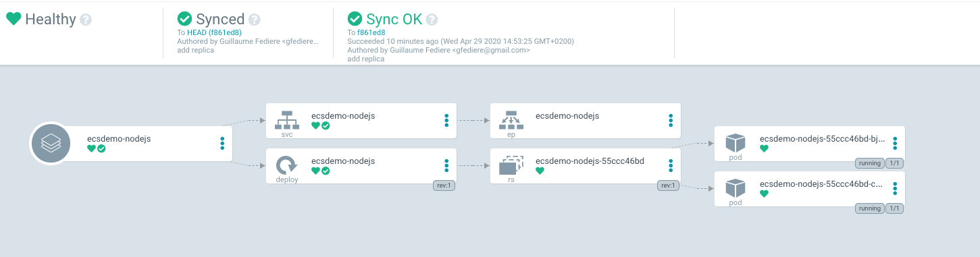This screenshot has width=980, height=257.
Task: Click the svc service network icon
Action: pos(287,120)
